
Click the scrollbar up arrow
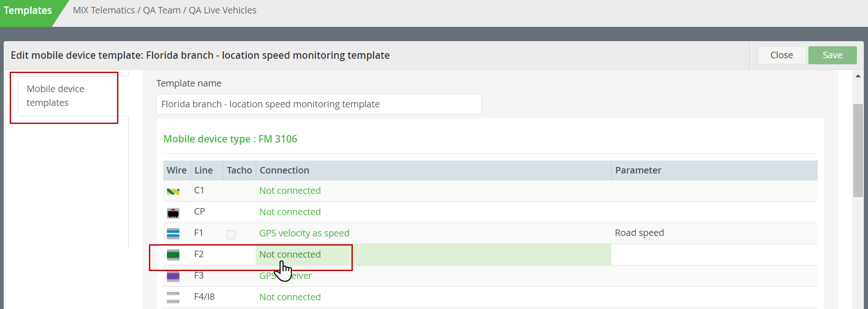point(858,76)
